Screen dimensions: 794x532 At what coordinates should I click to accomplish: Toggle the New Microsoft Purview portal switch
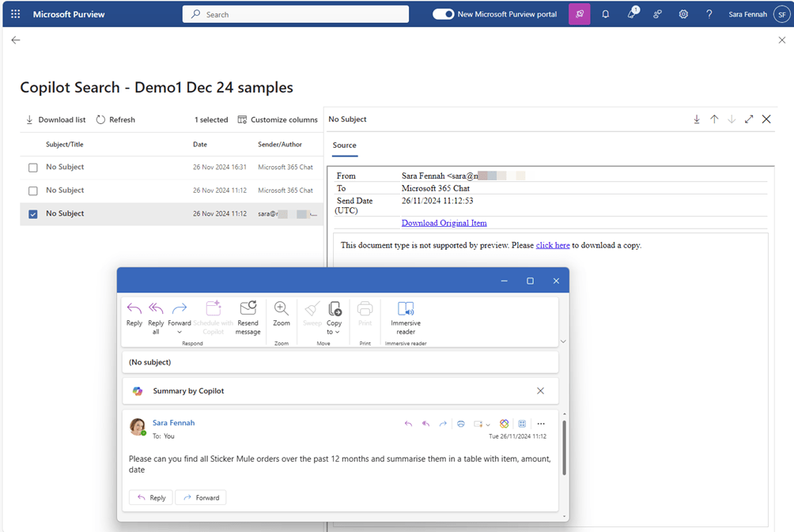coord(444,14)
